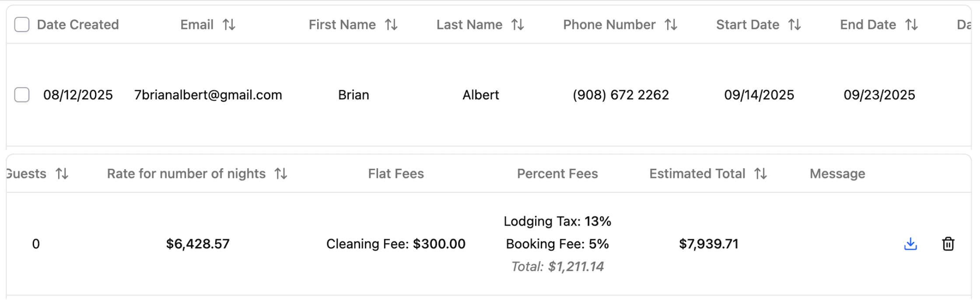Sort by Estimated Total using its sort arrows
This screenshot has height=300, width=980.
[761, 174]
